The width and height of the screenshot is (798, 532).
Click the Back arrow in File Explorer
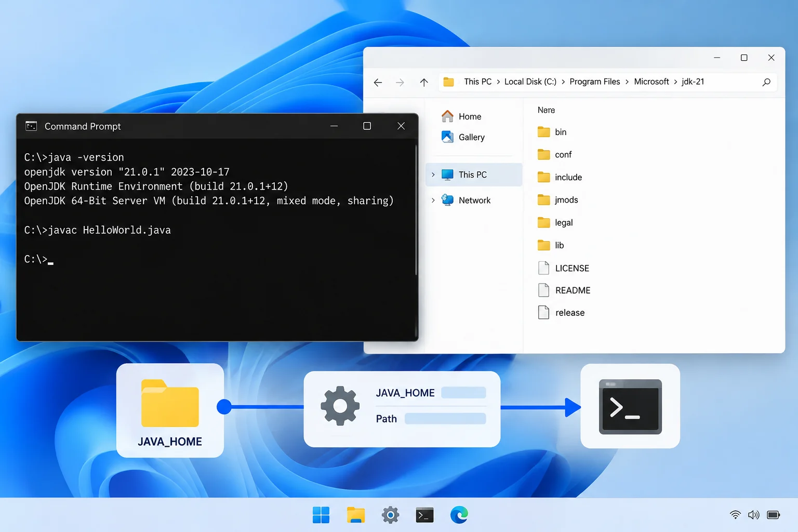coord(378,83)
